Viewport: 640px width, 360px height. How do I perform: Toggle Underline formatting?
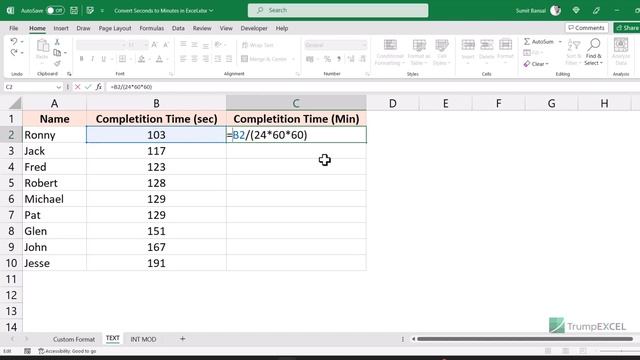(x=103, y=59)
